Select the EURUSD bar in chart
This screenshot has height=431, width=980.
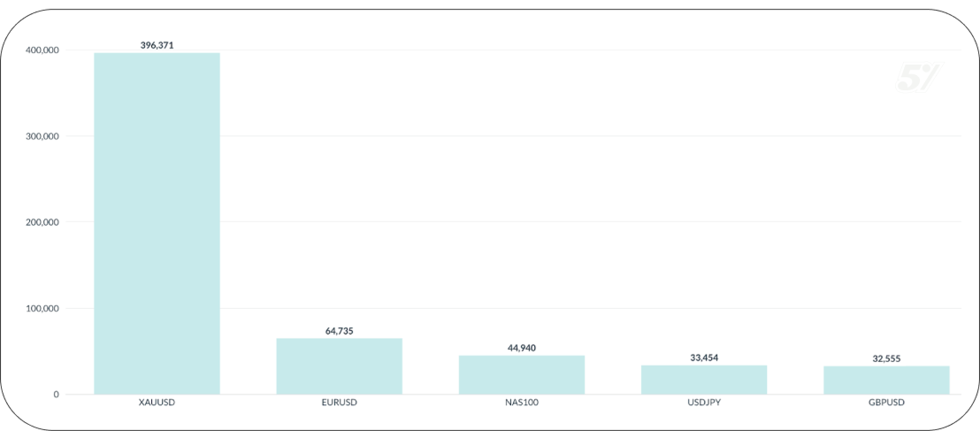point(339,366)
